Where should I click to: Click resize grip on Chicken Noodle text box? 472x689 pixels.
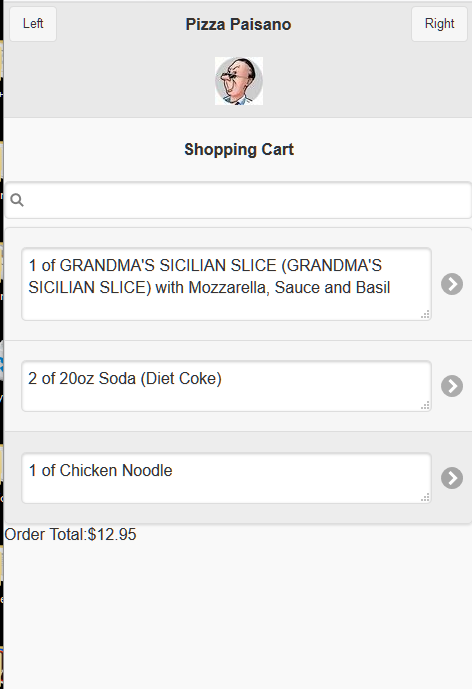click(425, 497)
